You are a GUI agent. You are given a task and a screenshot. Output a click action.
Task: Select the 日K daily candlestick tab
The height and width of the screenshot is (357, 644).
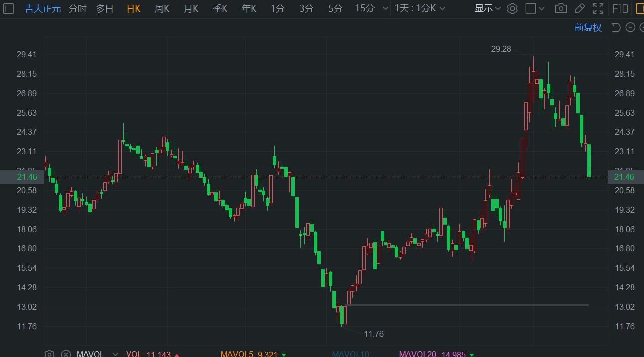pyautogui.click(x=133, y=8)
